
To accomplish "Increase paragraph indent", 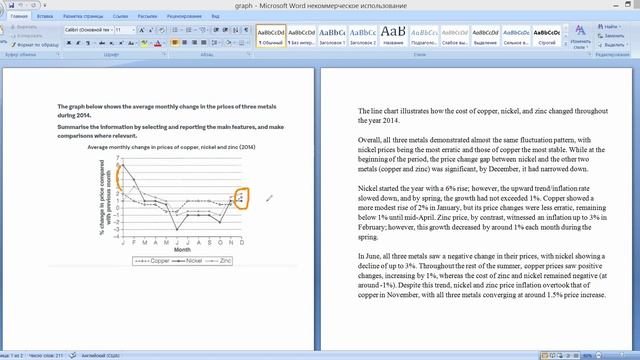I will [x=226, y=30].
